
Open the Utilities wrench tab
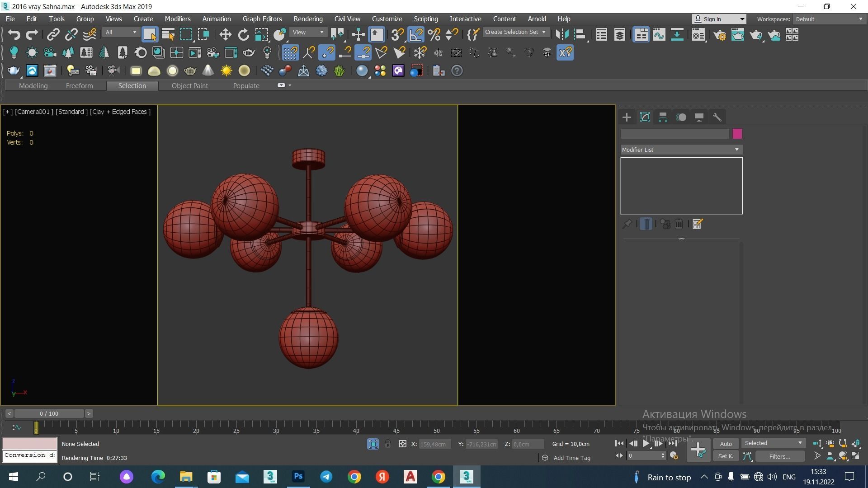pyautogui.click(x=717, y=117)
